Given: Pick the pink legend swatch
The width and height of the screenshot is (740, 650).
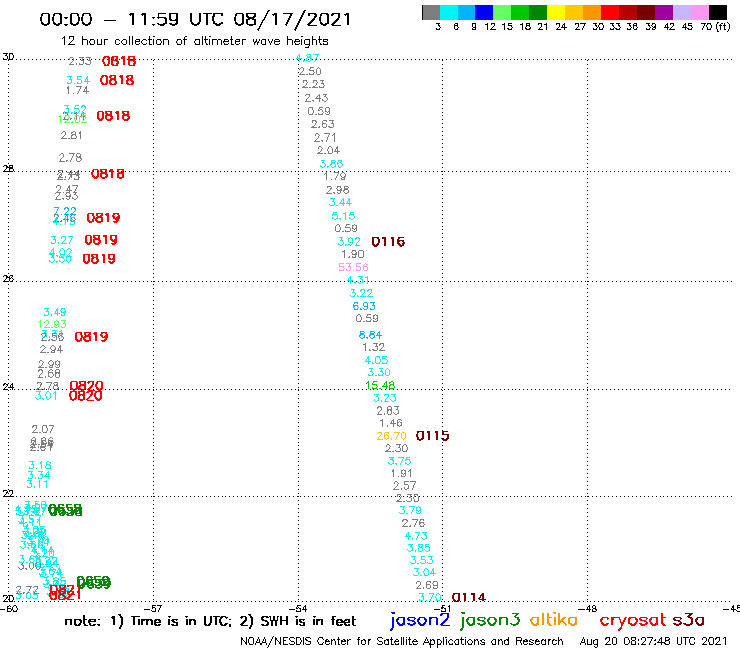Looking at the screenshot, I should click(x=699, y=12).
